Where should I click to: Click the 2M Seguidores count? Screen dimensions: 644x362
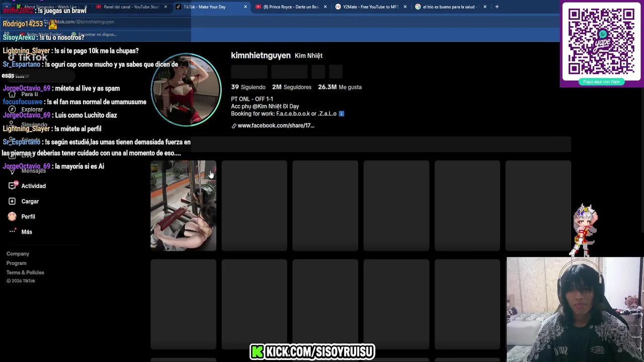(x=292, y=87)
